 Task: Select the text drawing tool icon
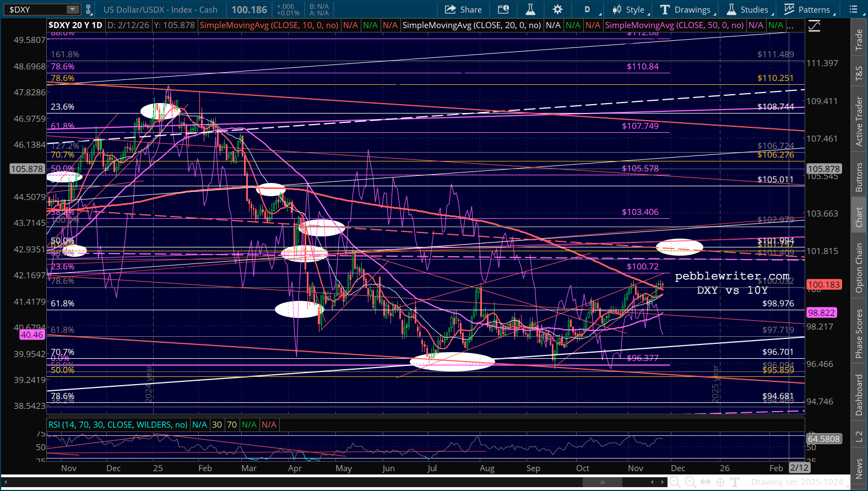pos(735,482)
